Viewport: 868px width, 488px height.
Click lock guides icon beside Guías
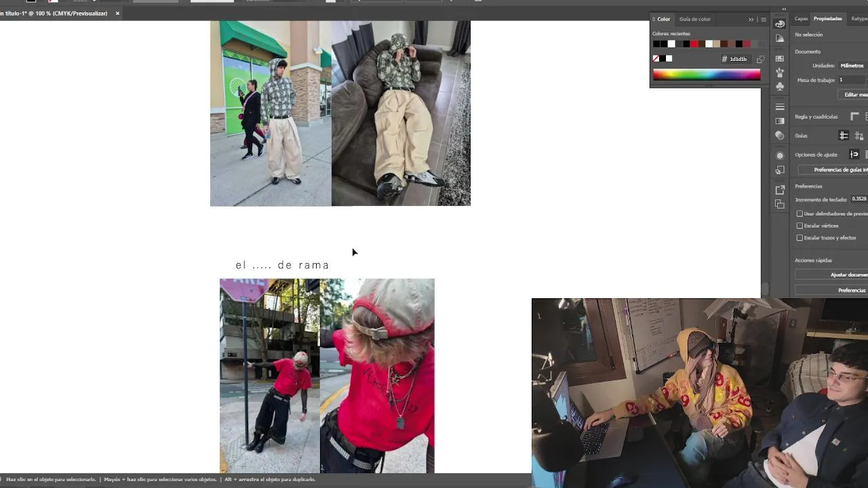coord(859,136)
